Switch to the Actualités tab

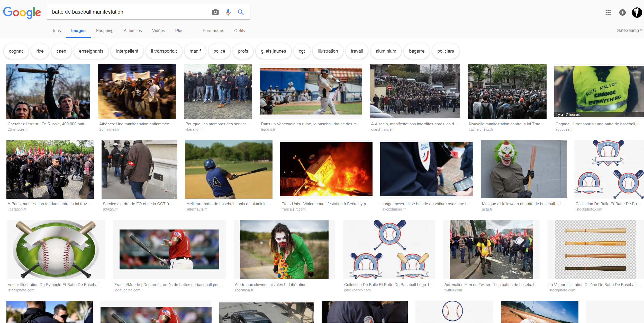tap(133, 31)
